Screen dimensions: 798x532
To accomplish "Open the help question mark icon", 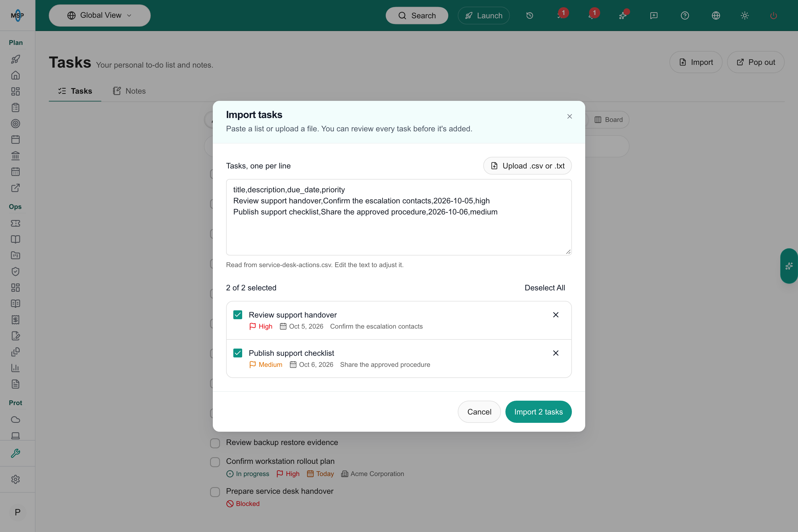I will [685, 16].
